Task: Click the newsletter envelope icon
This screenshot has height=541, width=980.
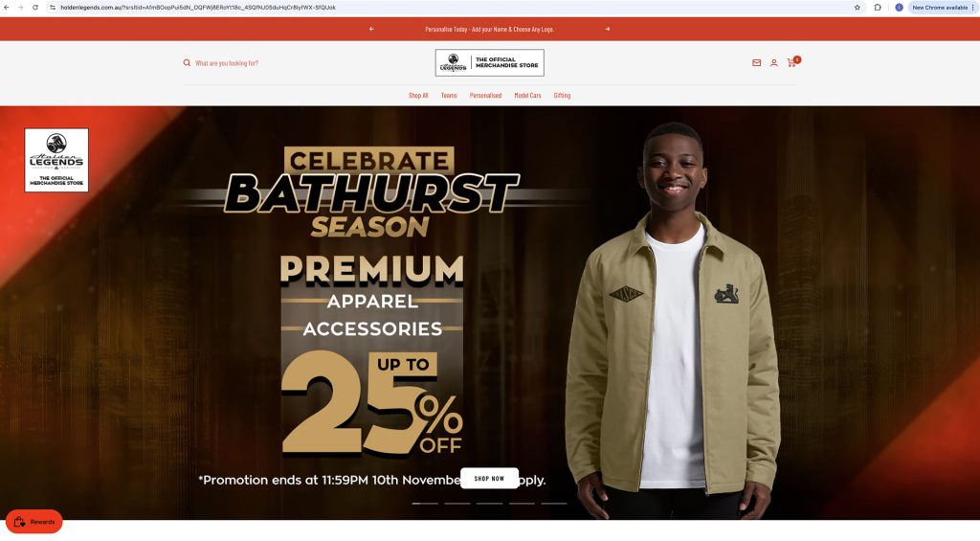Action: click(756, 63)
